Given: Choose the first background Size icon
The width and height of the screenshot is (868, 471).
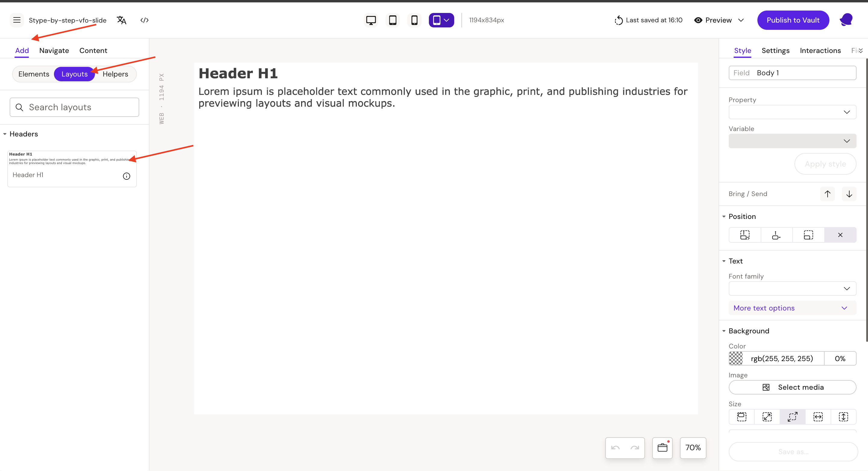Looking at the screenshot, I should 742,417.
